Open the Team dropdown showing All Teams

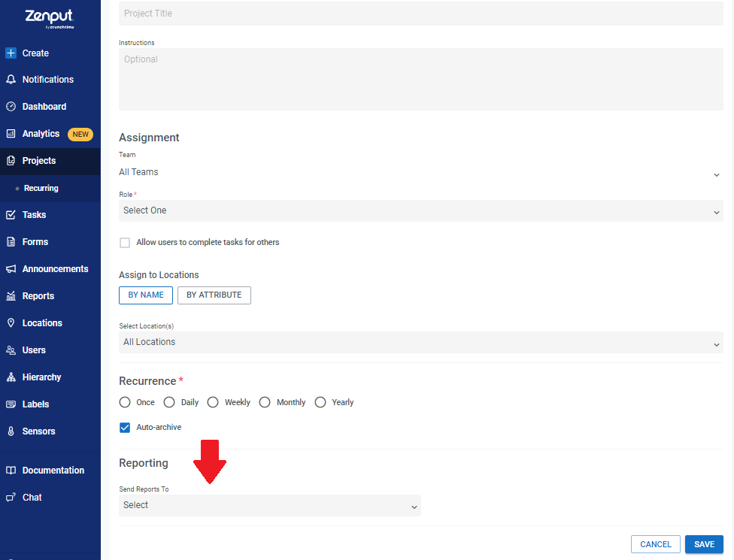pos(421,173)
